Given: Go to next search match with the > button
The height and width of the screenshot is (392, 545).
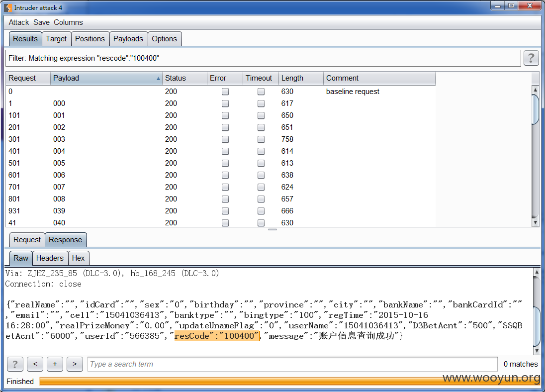Looking at the screenshot, I should click(x=75, y=364).
